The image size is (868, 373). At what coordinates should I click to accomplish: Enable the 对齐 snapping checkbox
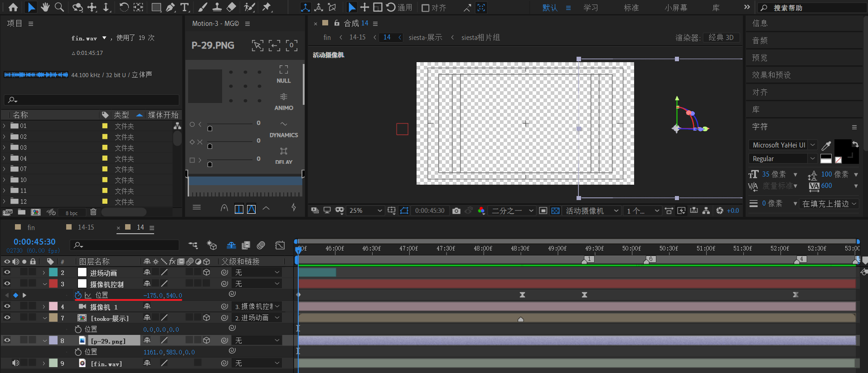[x=426, y=8]
